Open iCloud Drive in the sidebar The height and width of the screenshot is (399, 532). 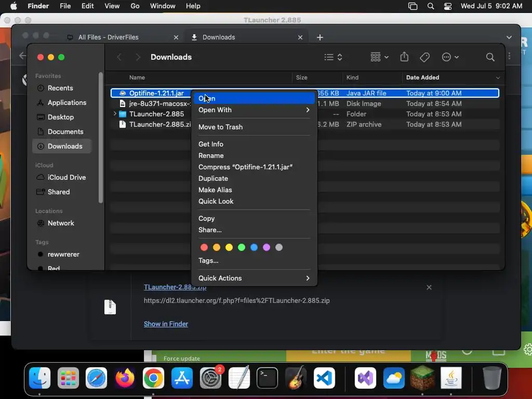click(62, 177)
